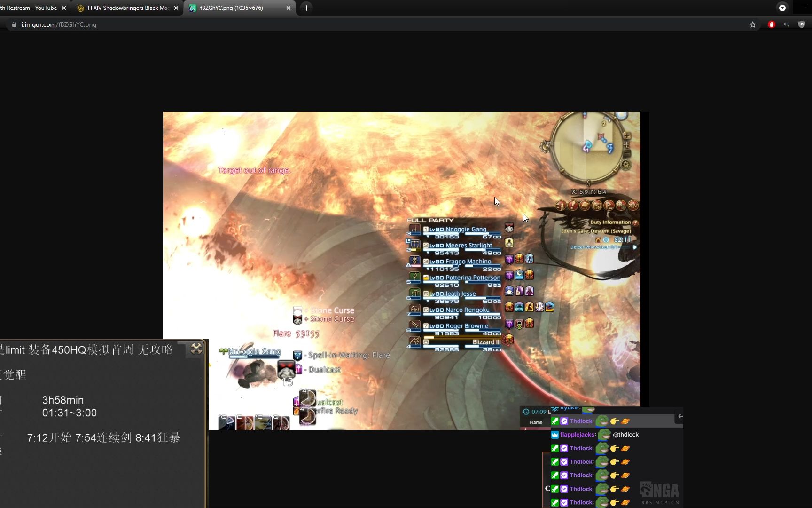Close the Restream - YouTube tab
Image resolution: width=812 pixels, height=508 pixels.
click(64, 8)
